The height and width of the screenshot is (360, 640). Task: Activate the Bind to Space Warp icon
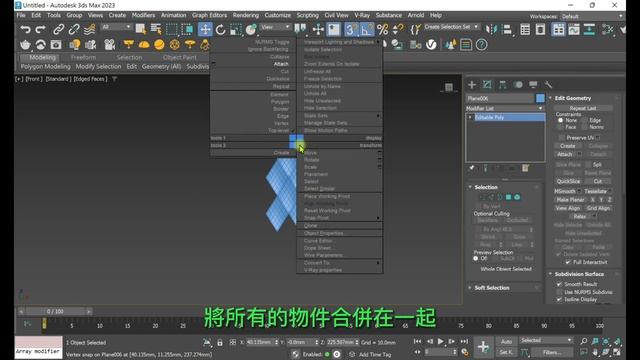(x=89, y=29)
